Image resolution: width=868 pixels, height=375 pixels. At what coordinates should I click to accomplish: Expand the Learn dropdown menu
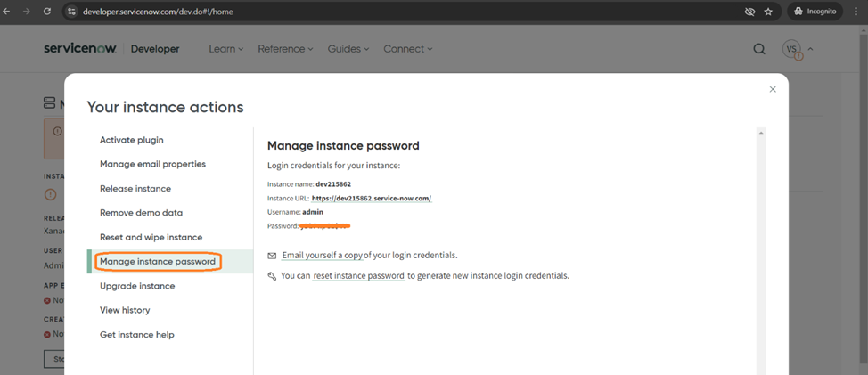(225, 49)
